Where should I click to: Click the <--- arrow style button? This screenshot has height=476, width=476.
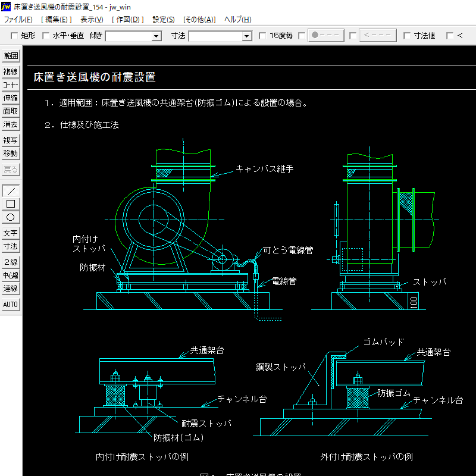coord(378,36)
